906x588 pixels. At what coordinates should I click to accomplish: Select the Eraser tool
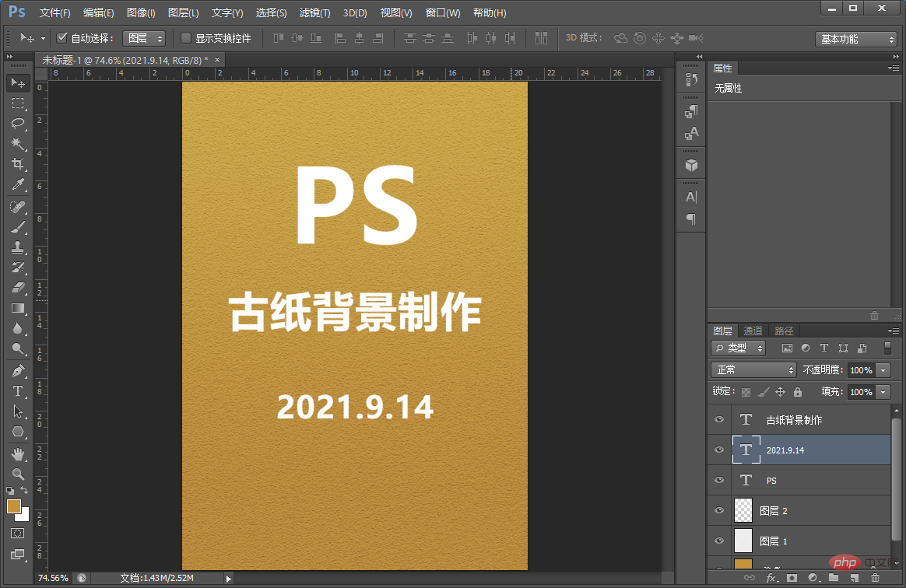[18, 288]
